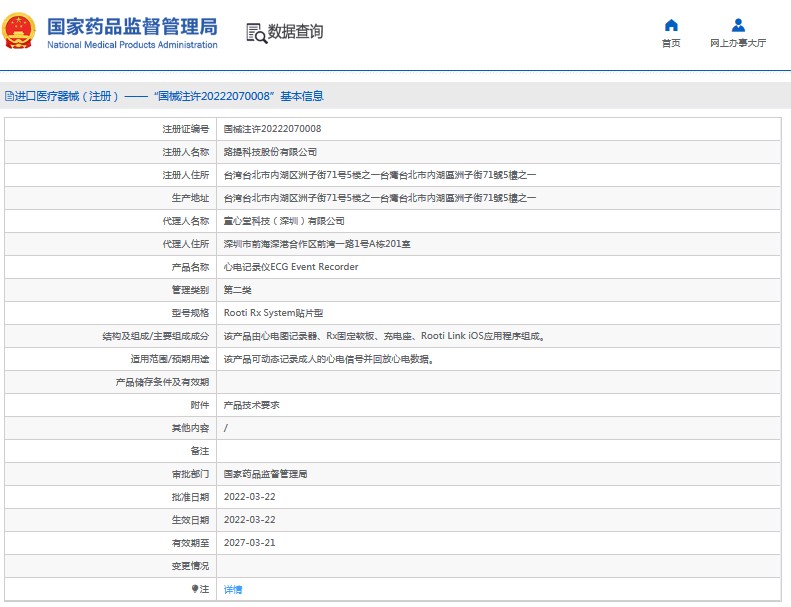
Task: Select approval date value in 批准日期 row
Action: tap(250, 497)
